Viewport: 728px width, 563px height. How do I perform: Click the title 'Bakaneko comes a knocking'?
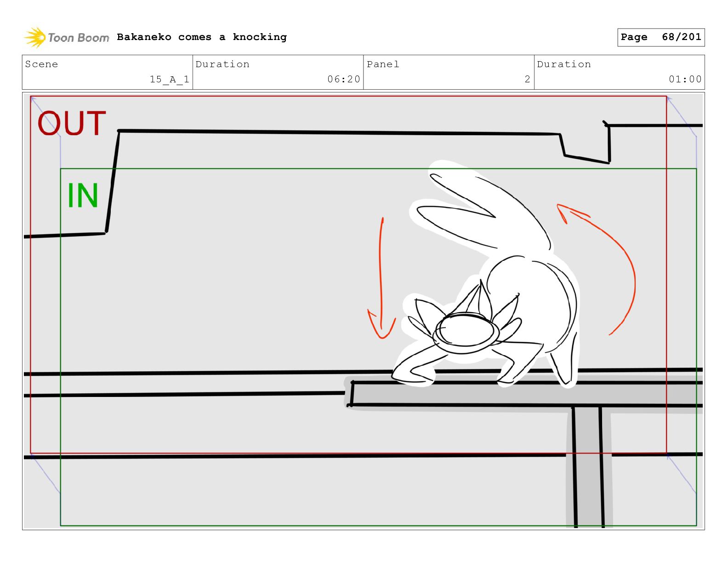click(202, 37)
